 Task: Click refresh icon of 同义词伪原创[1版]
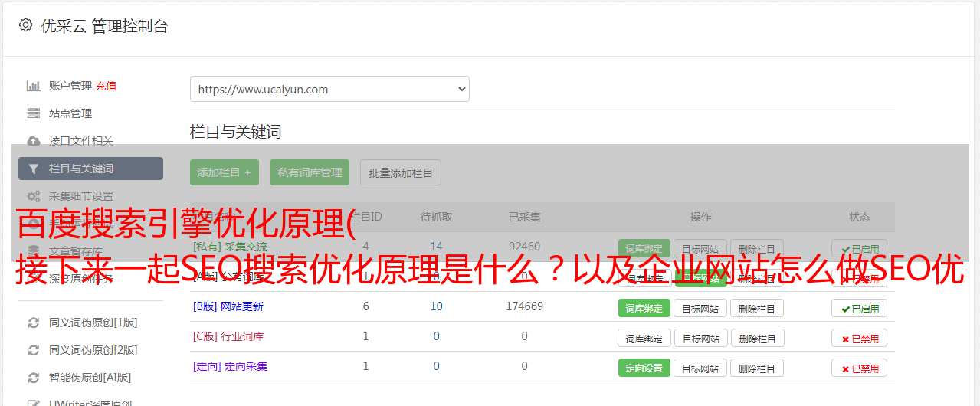34,323
